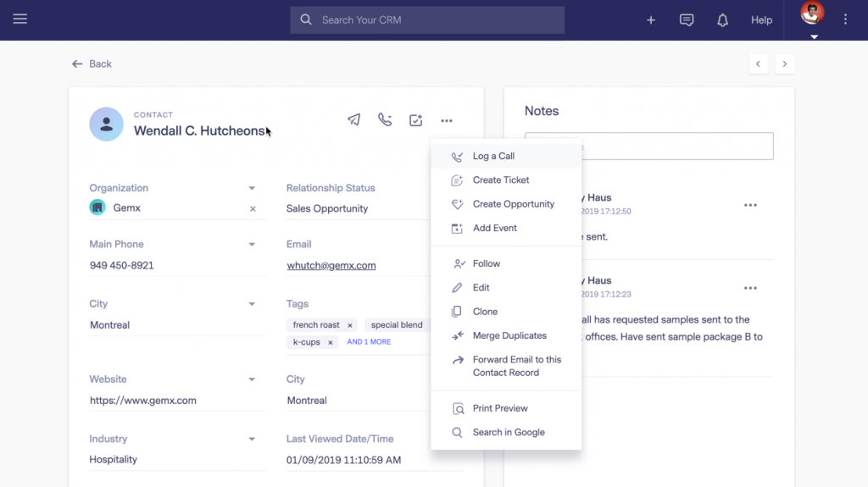This screenshot has height=487, width=868.
Task: Open the chat messages icon in header
Action: tap(687, 20)
